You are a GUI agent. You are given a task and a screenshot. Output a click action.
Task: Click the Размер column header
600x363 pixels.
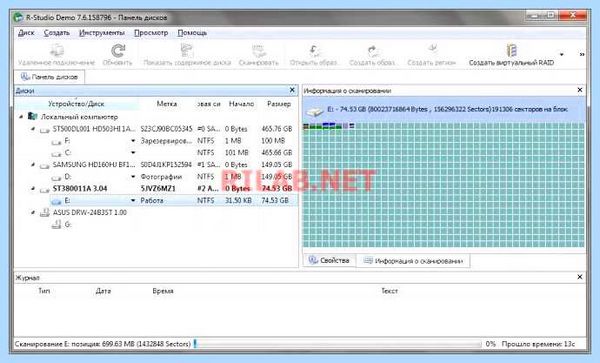(279, 104)
